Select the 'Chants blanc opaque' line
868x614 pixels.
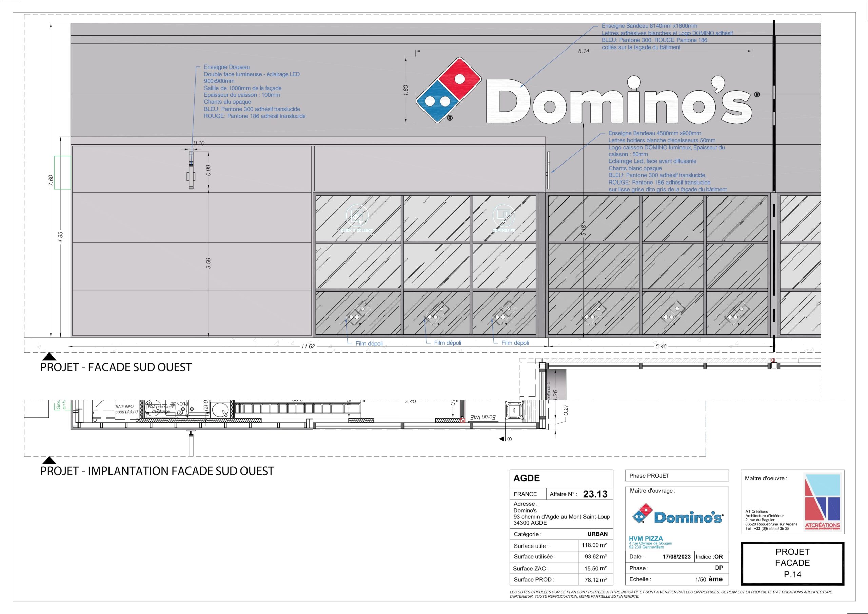coord(635,168)
